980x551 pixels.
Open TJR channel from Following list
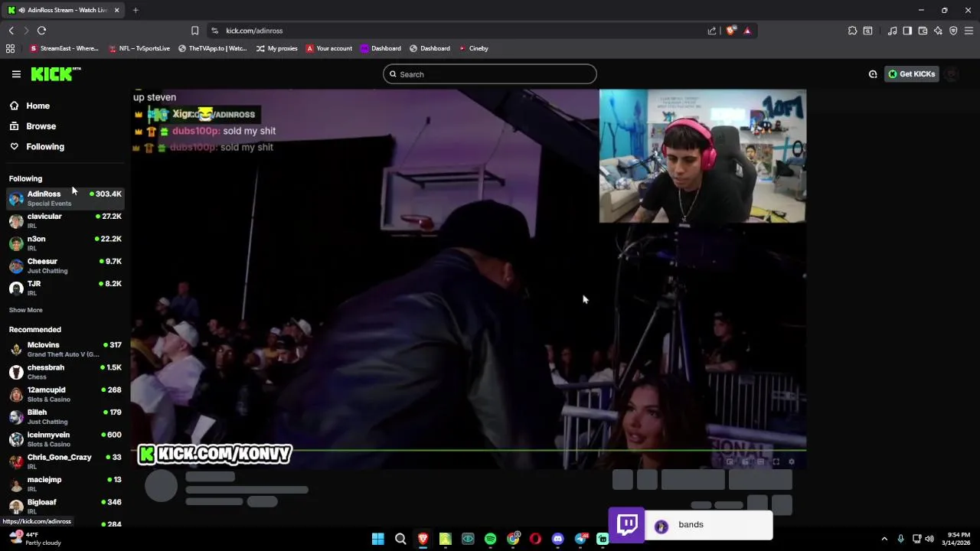click(x=65, y=288)
